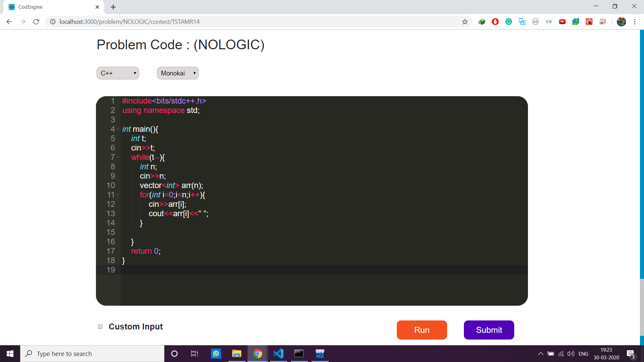
Task: Fold the for loop on line 11
Action: tap(118, 195)
